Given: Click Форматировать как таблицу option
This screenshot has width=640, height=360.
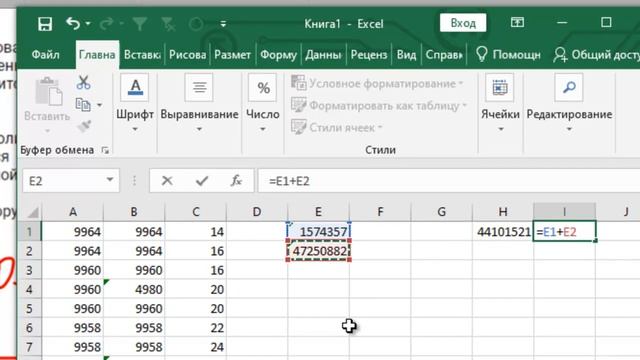Looking at the screenshot, I should [x=379, y=106].
